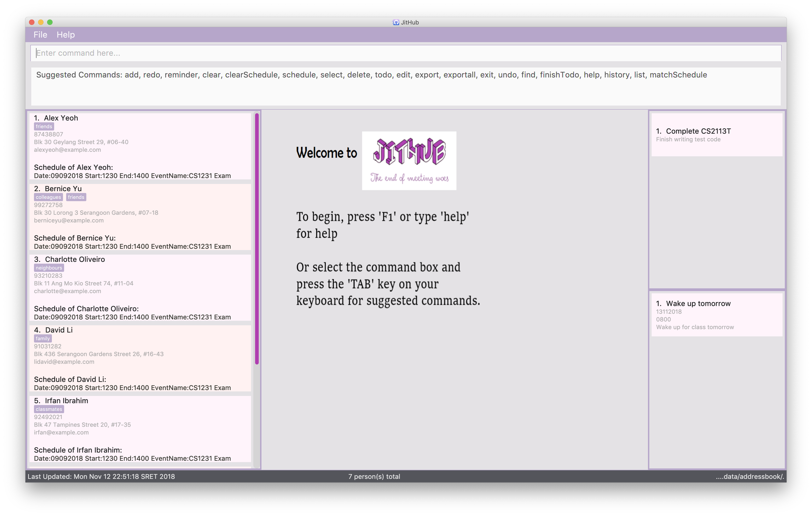Select todo item 'Complete CS2113T'
Screen dimensions: 812x516
(x=698, y=131)
